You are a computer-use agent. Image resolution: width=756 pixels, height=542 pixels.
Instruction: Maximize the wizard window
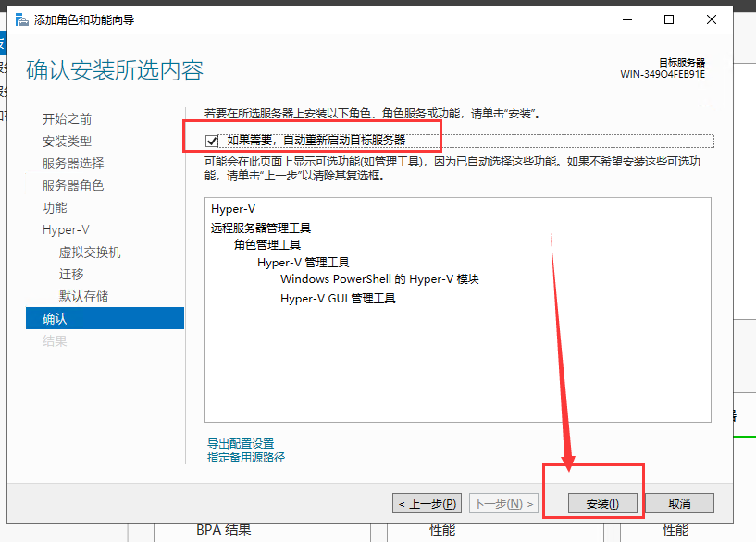pyautogui.click(x=669, y=19)
